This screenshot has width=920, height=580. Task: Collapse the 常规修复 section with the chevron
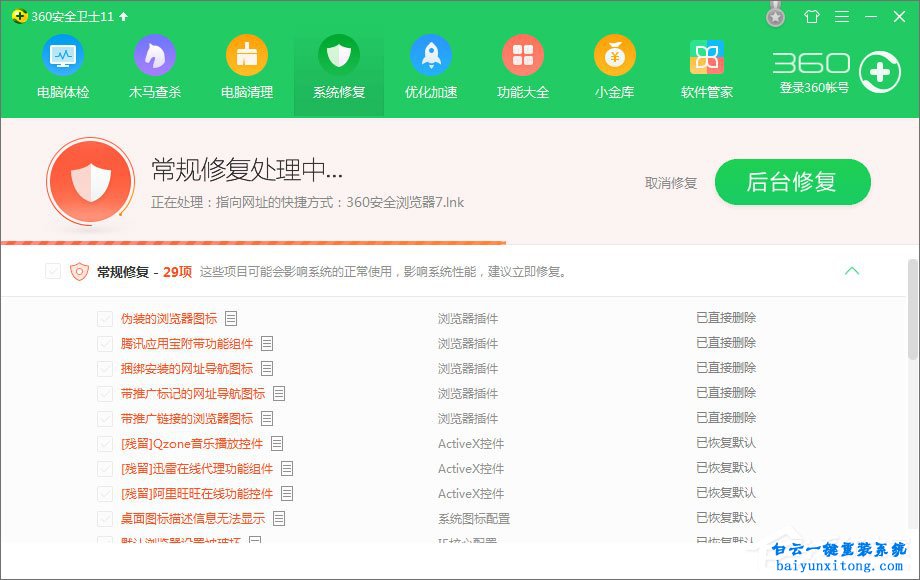click(853, 271)
